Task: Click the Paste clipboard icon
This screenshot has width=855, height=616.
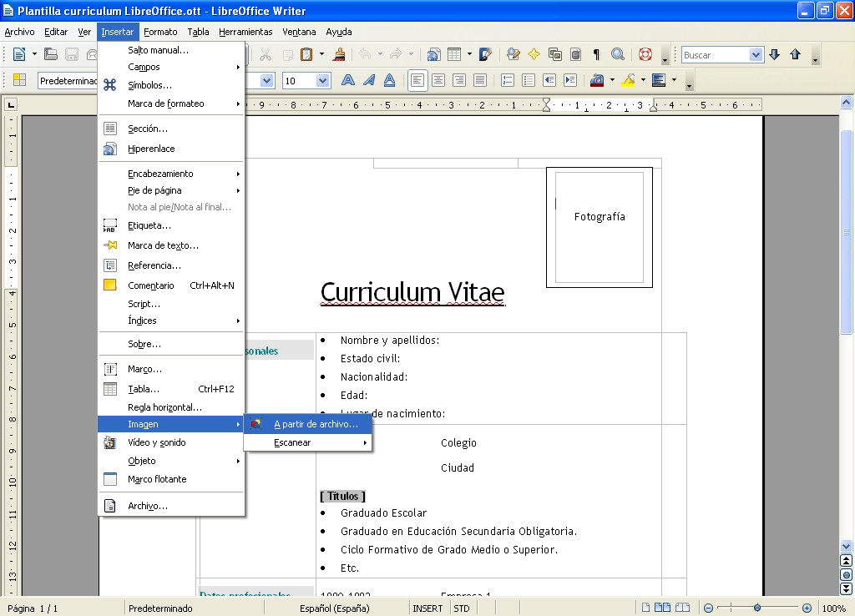Action: pos(306,54)
